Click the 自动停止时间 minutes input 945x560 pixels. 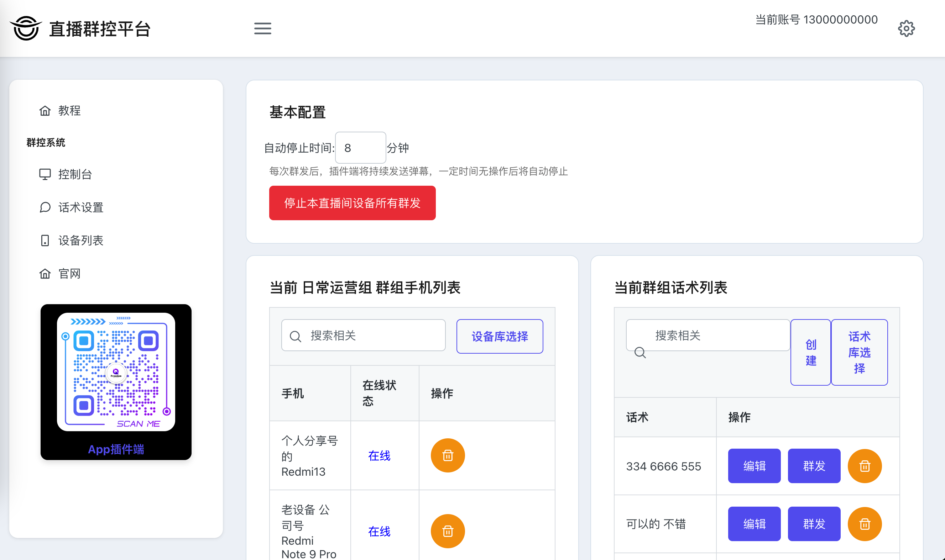point(361,148)
